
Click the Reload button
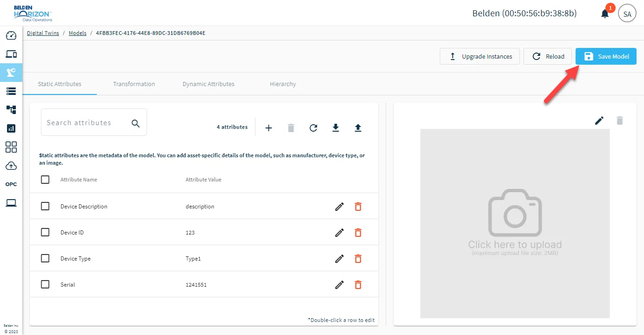[x=548, y=56]
